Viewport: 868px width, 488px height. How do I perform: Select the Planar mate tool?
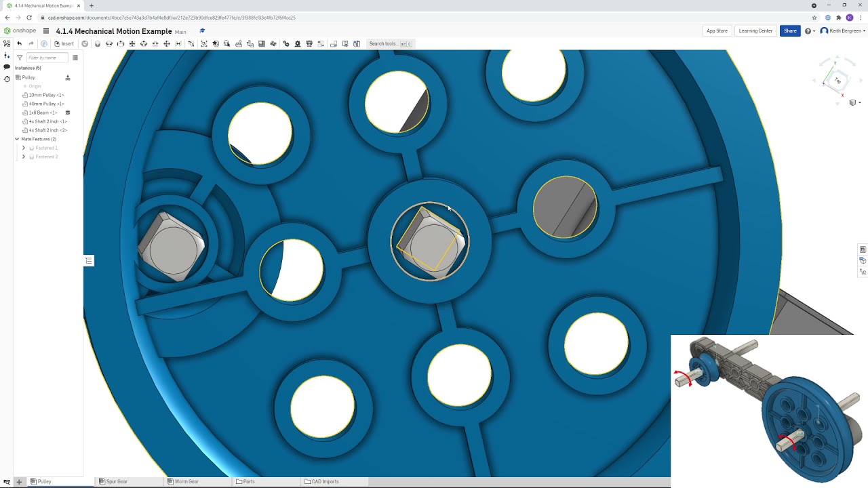(x=132, y=43)
